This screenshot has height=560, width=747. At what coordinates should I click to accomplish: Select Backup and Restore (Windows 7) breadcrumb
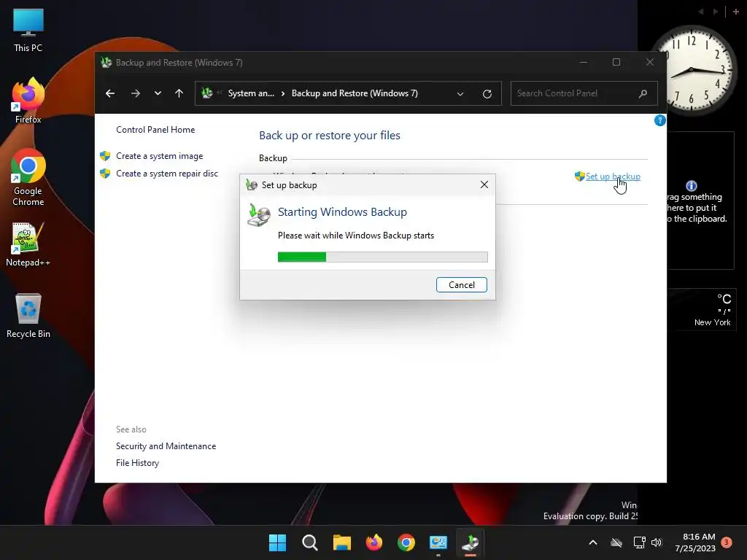pyautogui.click(x=355, y=93)
